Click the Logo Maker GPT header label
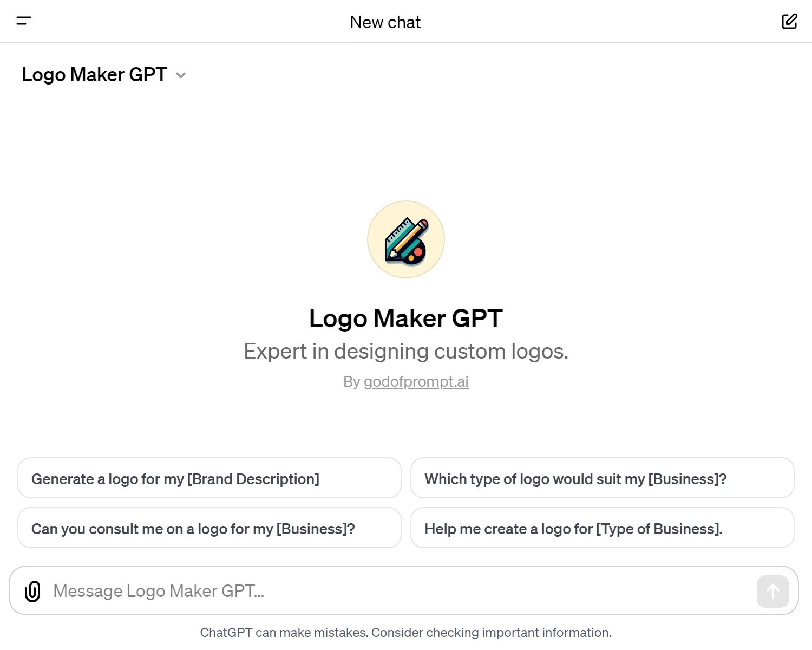This screenshot has height=650, width=812. coord(95,75)
